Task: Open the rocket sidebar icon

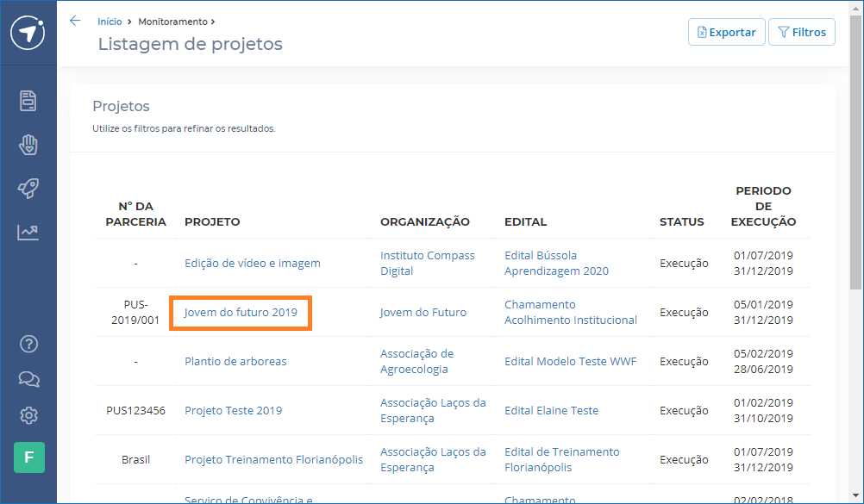Action: tap(28, 189)
